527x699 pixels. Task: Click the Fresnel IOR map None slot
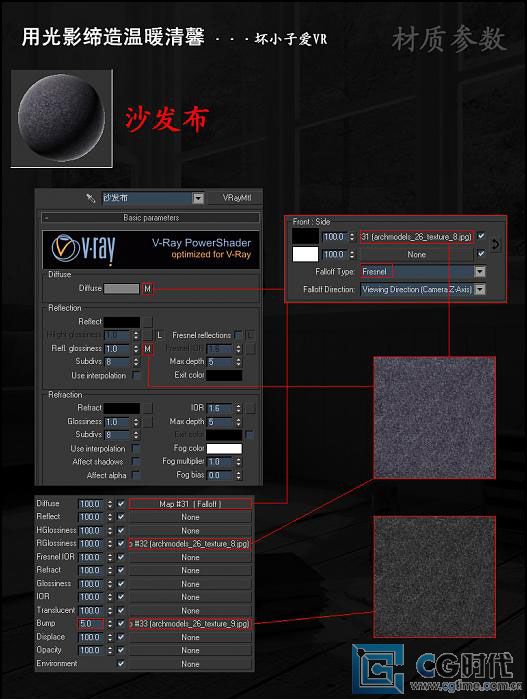point(190,557)
